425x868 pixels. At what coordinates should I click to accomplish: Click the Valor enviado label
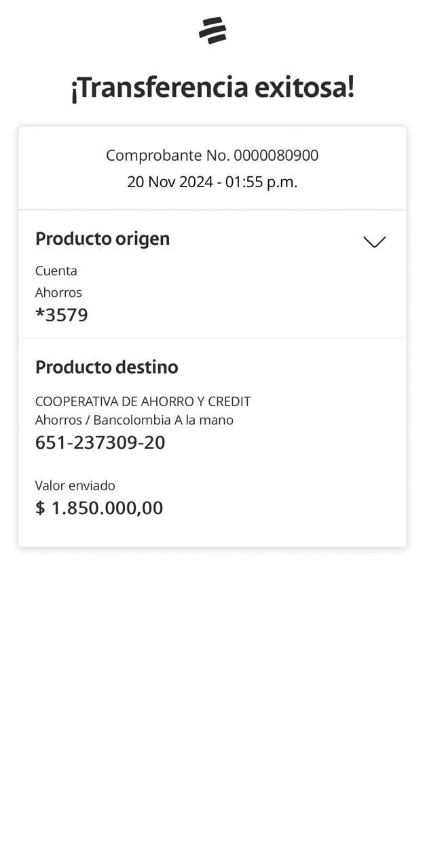point(75,486)
